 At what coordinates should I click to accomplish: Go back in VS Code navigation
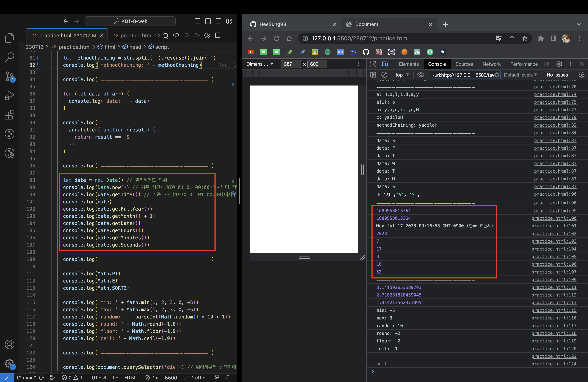tap(66, 21)
